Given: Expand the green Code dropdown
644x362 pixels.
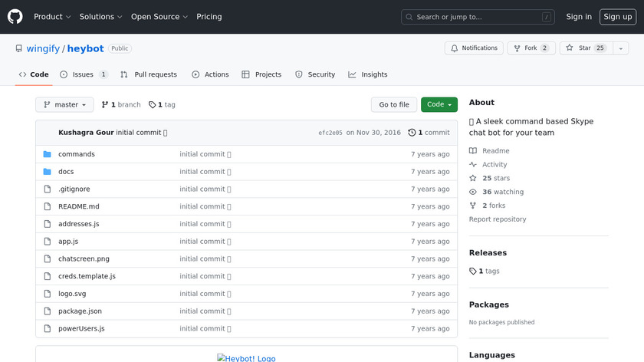Looking at the screenshot, I should click(x=439, y=105).
